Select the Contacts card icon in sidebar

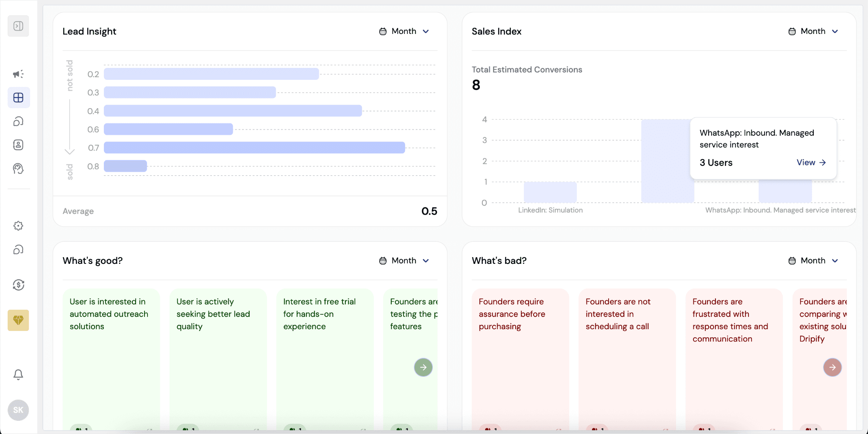point(18,145)
